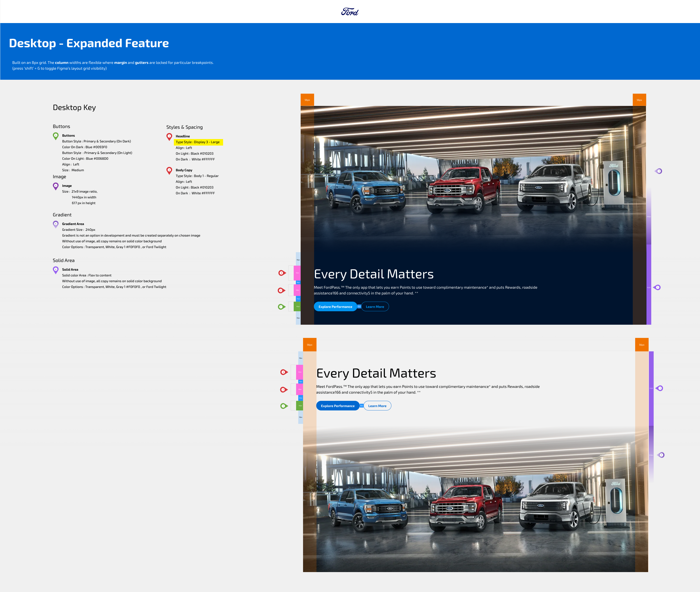Click red pin 2 next to light hero body copy
Screen dimensions: 700x592
click(284, 390)
